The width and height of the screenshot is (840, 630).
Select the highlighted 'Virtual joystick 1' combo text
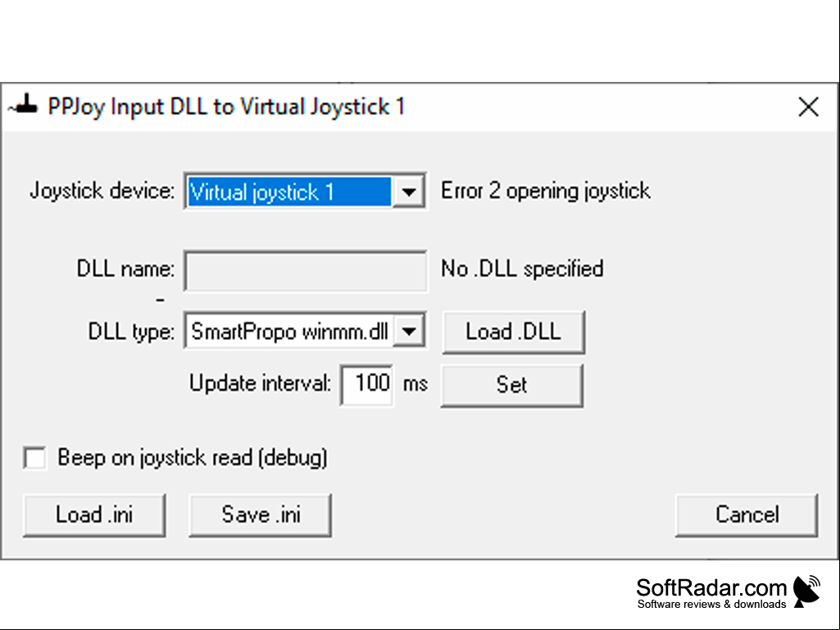(289, 192)
